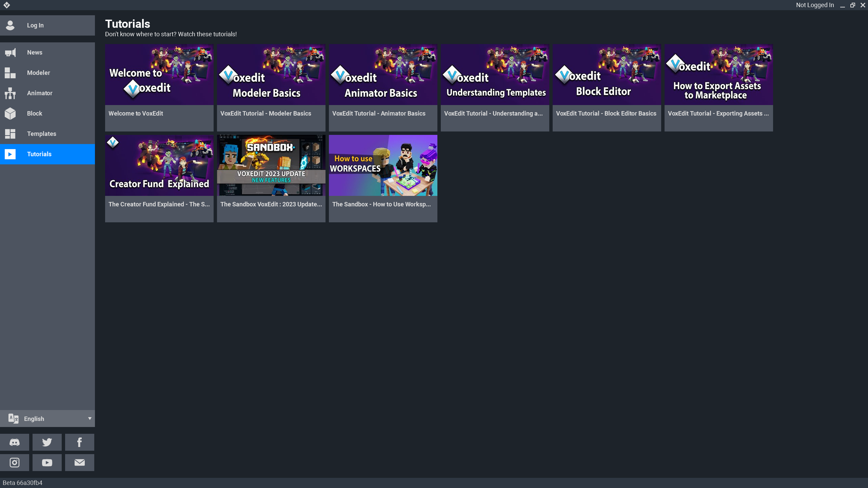
Task: Click the Not Logged In status text
Action: 815,5
